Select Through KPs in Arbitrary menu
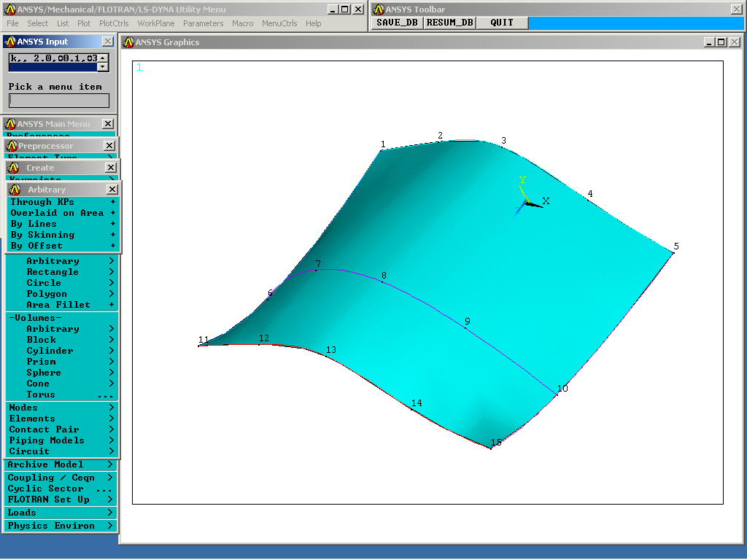Image resolution: width=747 pixels, height=560 pixels. coord(63,202)
